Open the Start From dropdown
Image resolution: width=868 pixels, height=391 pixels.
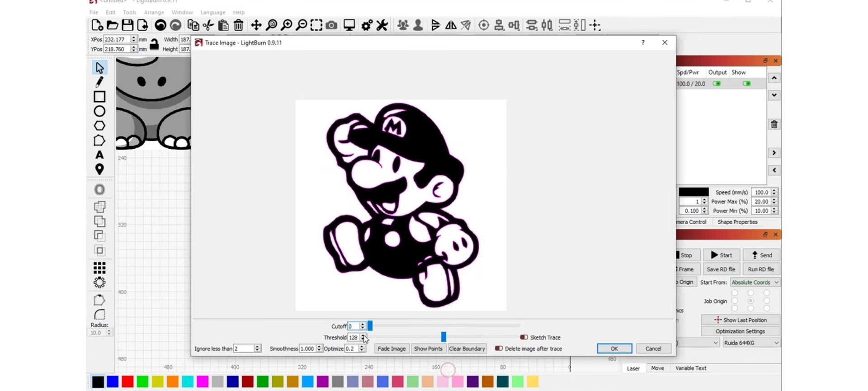755,282
